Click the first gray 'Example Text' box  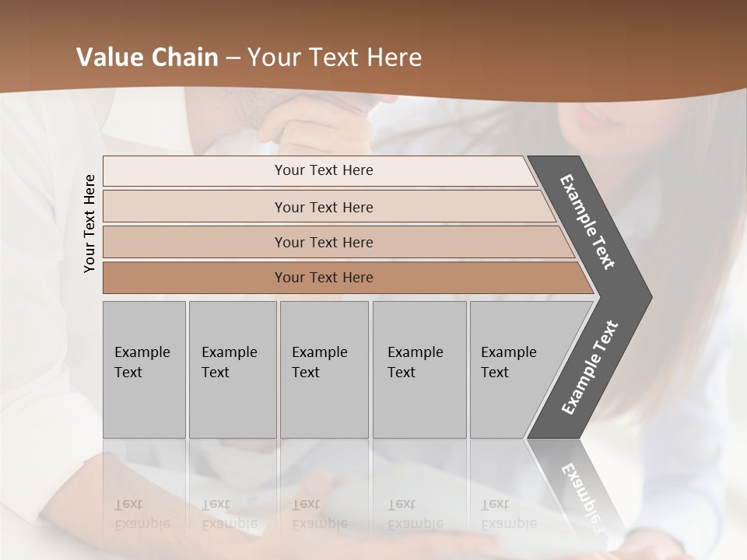click(x=144, y=369)
